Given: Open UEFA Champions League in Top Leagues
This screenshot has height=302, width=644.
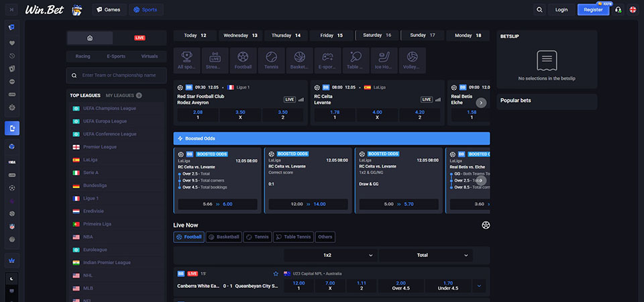Looking at the screenshot, I should pos(117,109).
